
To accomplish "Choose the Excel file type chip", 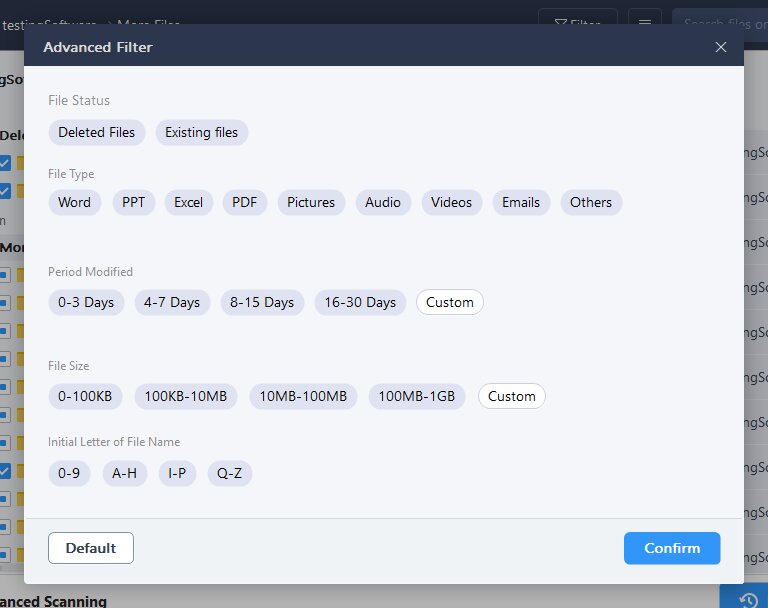I will coord(189,202).
